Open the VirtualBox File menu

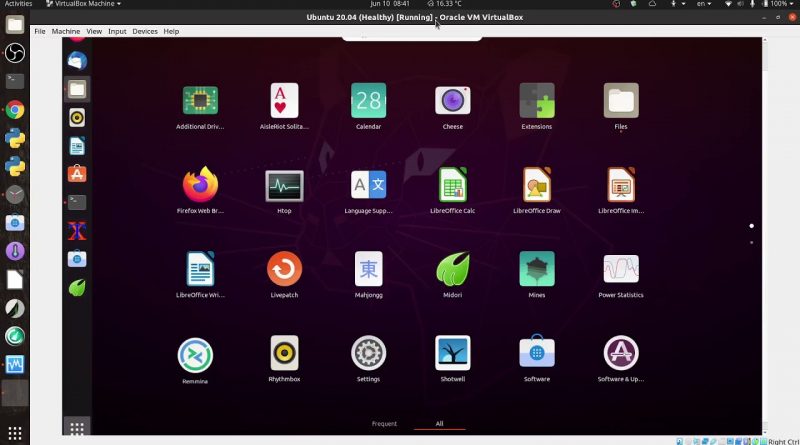(x=40, y=31)
